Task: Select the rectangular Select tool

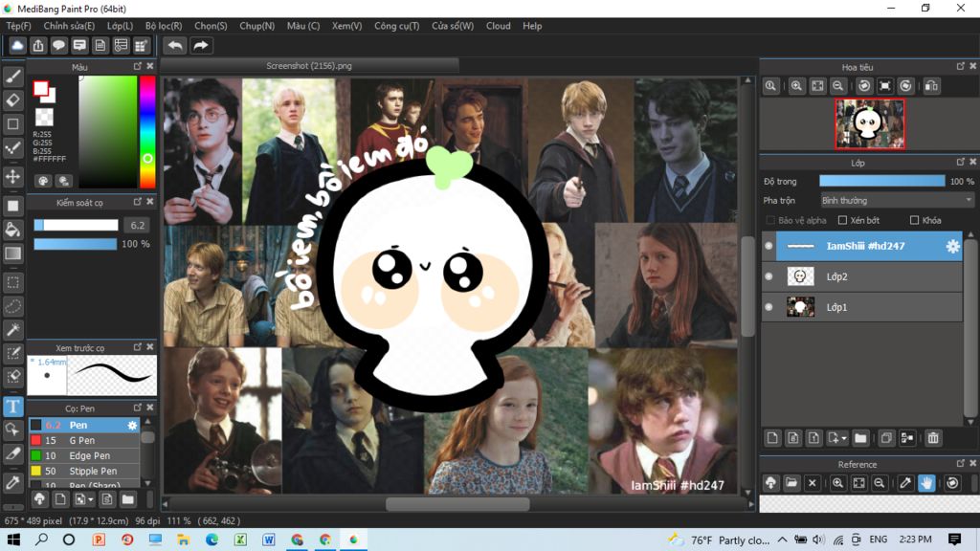Action: (12, 282)
